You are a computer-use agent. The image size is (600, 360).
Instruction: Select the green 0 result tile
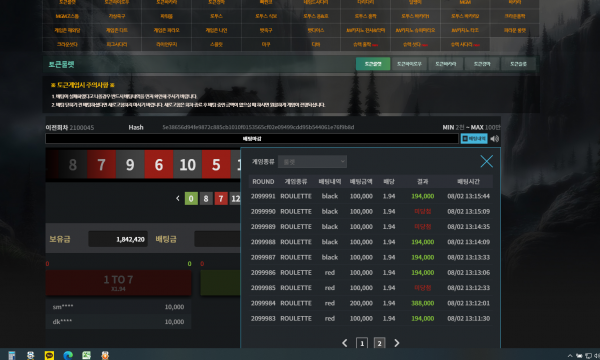(x=191, y=198)
